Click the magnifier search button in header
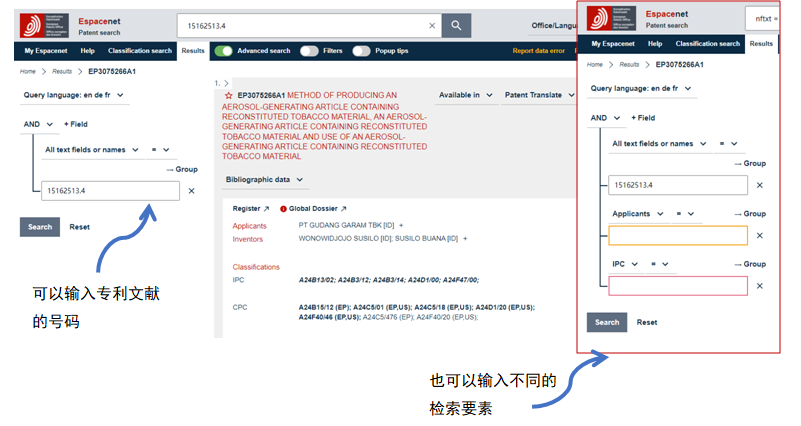This screenshot has width=801, height=426. [456, 26]
